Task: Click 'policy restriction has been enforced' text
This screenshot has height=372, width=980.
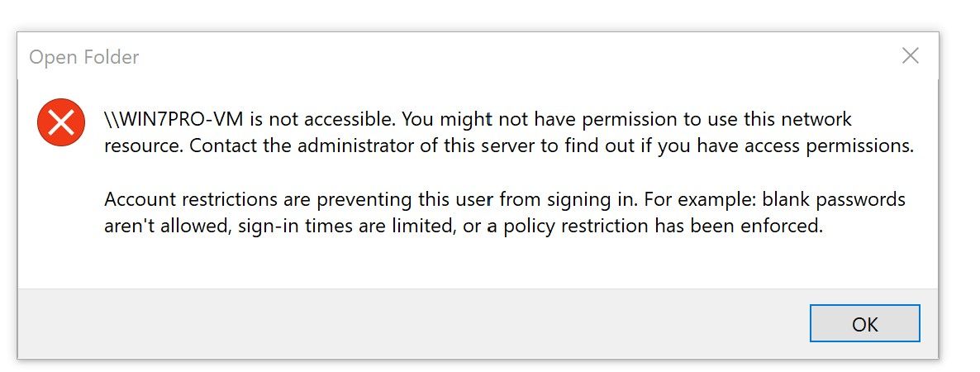Action: pos(662,226)
